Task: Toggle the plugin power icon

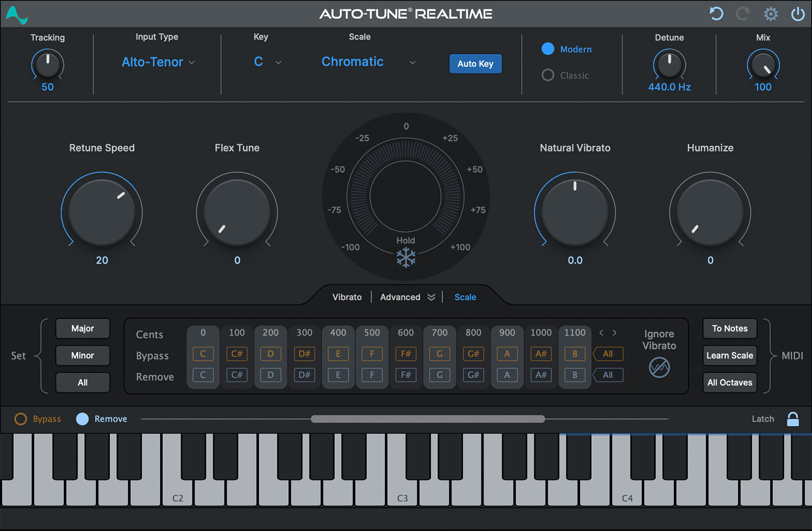Action: [798, 14]
